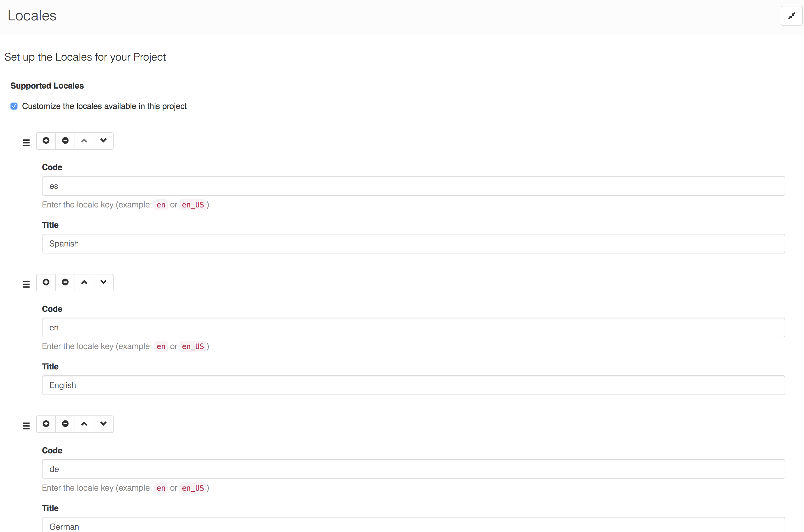Collapse the Locales panel from fullscreen
Viewport: 804px width, 532px height.
791,16
